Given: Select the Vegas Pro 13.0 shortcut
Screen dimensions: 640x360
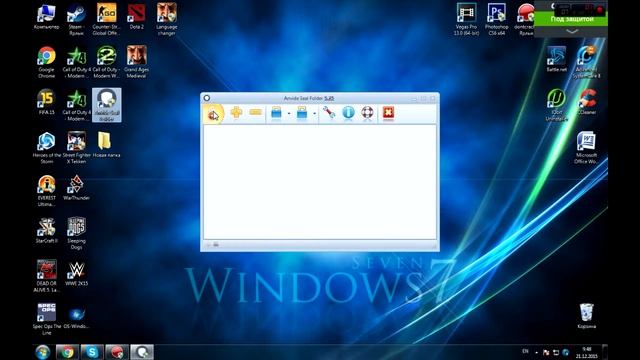Looking at the screenshot, I should [466, 19].
